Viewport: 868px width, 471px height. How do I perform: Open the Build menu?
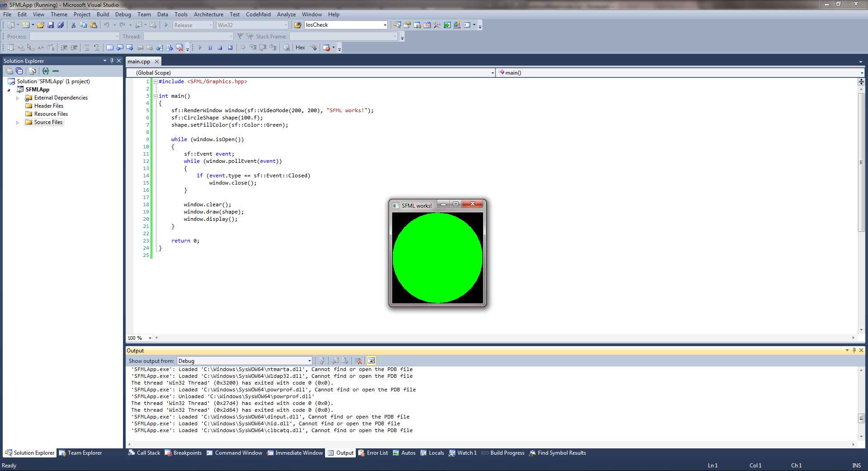(103, 14)
